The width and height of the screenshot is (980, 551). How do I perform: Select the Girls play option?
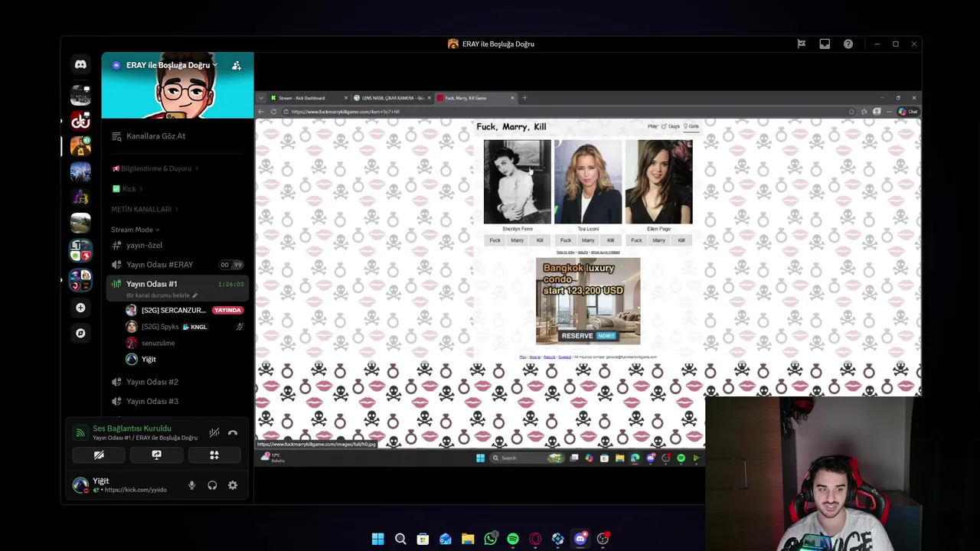click(691, 126)
